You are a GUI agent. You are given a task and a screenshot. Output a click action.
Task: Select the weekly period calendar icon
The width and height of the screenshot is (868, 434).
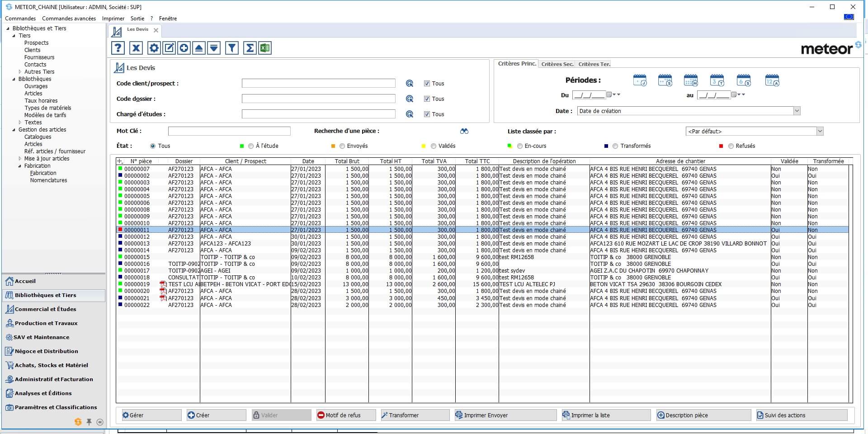tap(665, 80)
